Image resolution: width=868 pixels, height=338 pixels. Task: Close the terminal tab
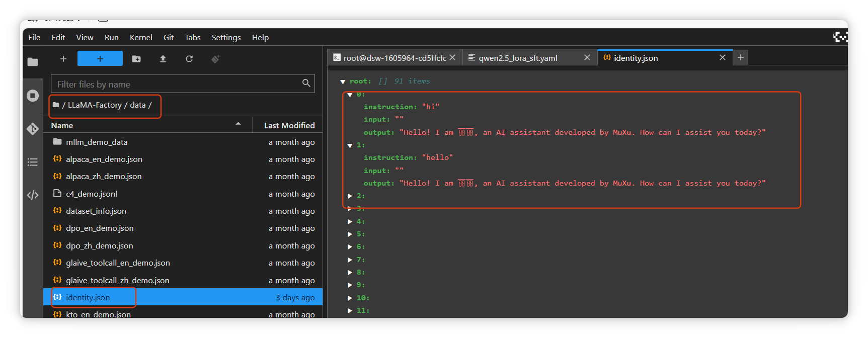pyautogui.click(x=452, y=57)
